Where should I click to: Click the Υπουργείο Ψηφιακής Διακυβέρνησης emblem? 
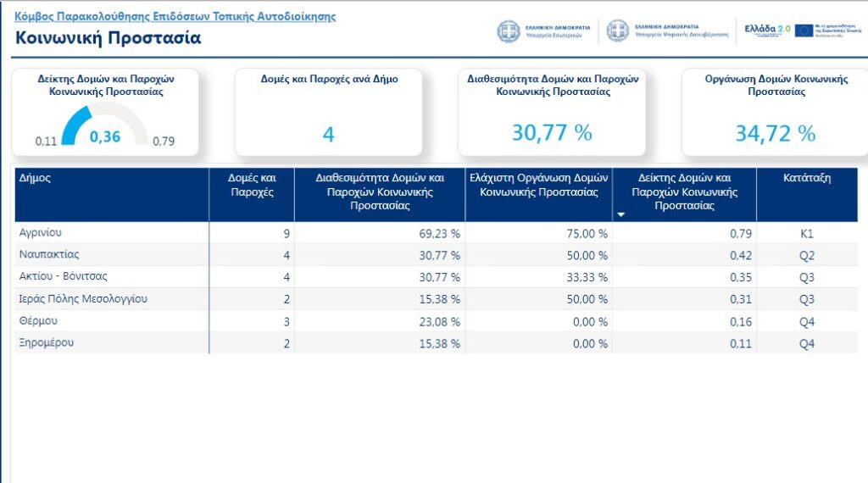click(618, 31)
